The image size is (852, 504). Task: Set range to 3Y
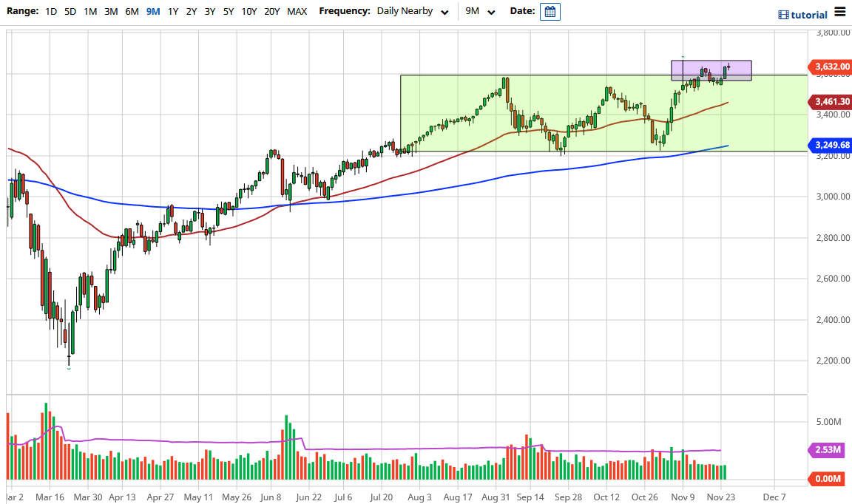pos(210,11)
